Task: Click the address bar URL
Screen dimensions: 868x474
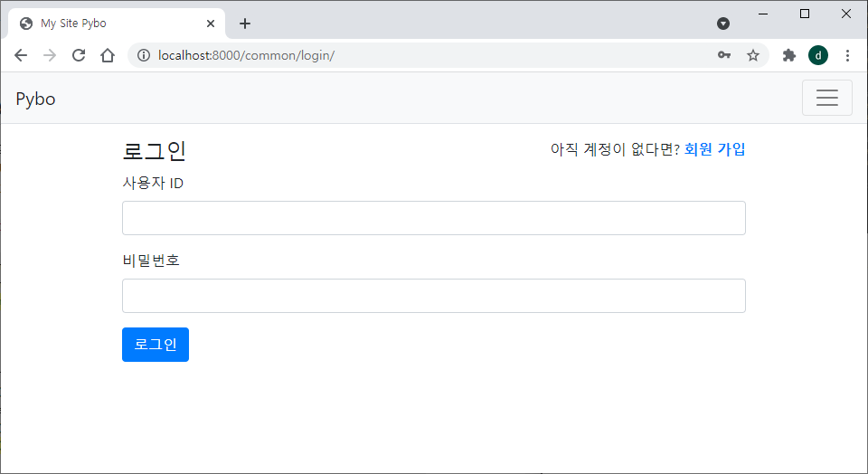Action: (x=246, y=55)
